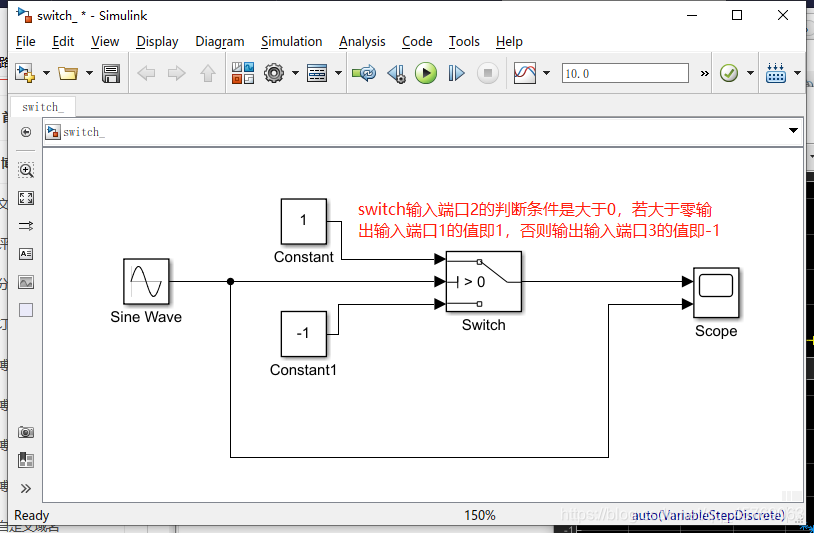Click the Area rectangle palette icon

tap(26, 310)
